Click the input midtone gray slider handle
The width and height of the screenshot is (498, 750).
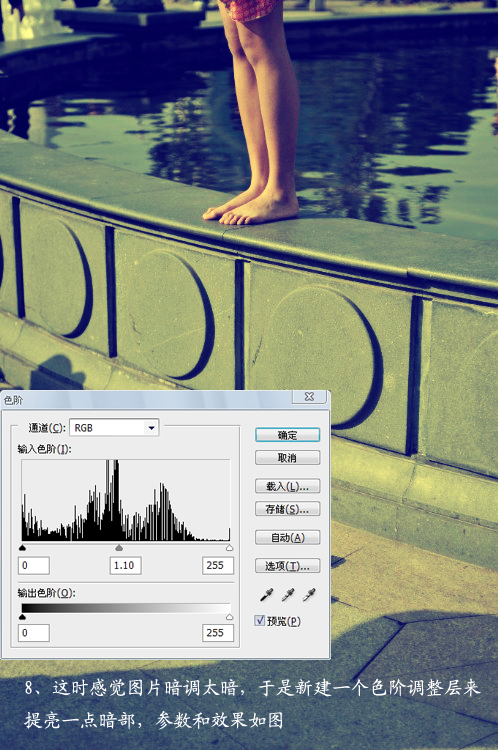pyautogui.click(x=119, y=548)
